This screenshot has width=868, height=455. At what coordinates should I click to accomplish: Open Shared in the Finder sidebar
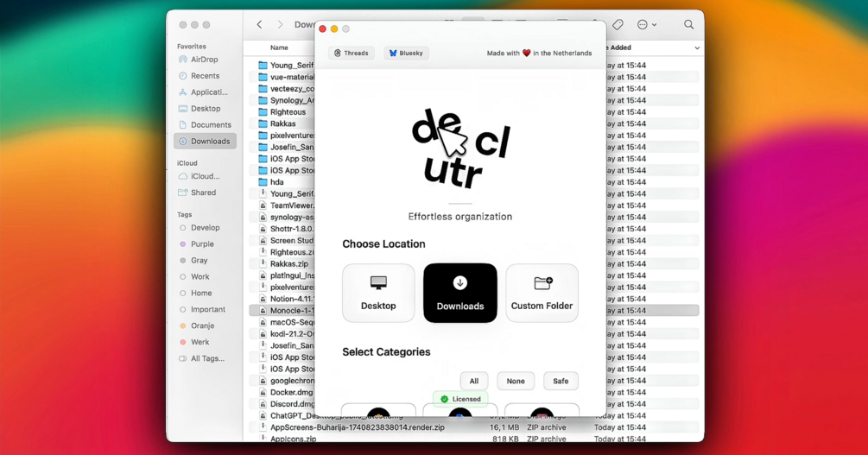click(205, 193)
